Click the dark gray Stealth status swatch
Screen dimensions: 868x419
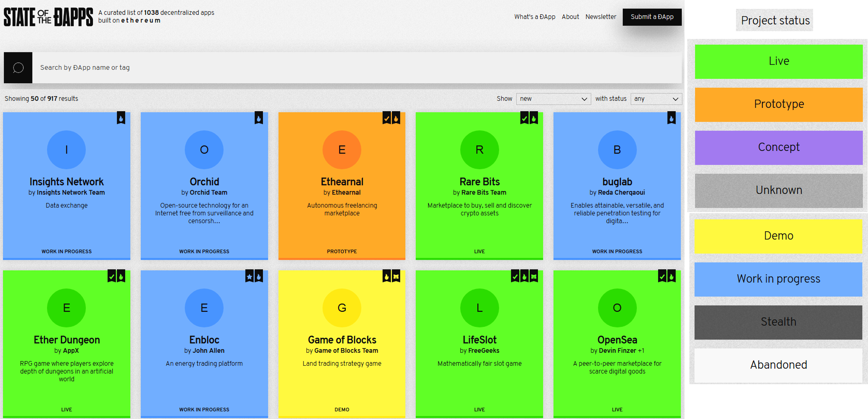click(778, 322)
